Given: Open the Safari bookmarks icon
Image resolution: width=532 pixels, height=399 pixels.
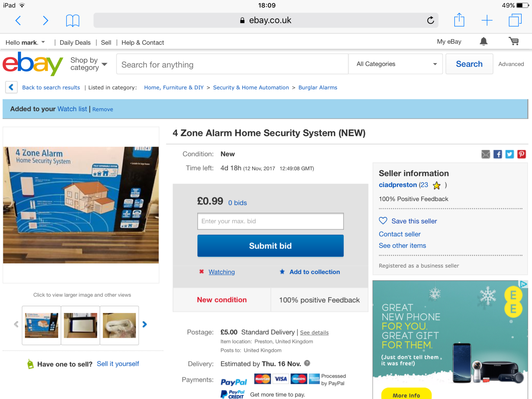Looking at the screenshot, I should point(72,21).
